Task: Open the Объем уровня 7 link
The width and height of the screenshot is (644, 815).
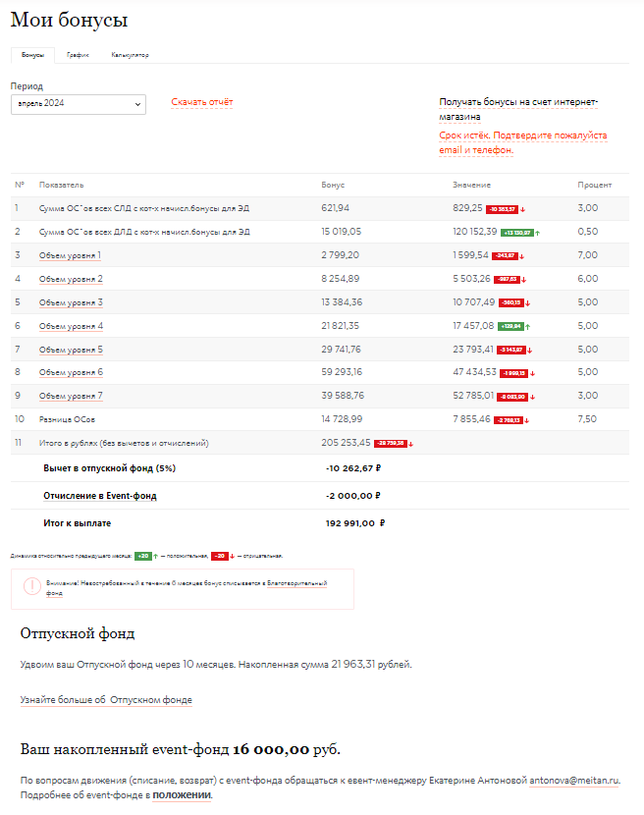Action: 71,396
